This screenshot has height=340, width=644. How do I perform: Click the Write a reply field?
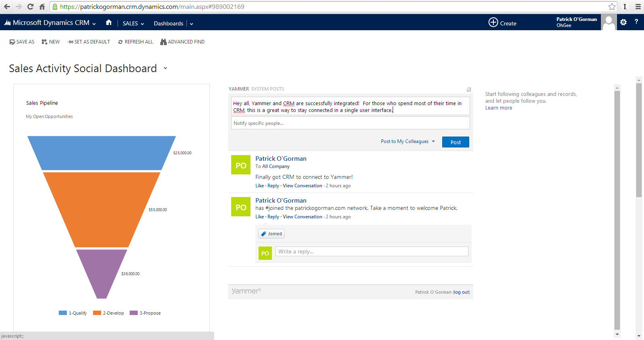coord(372,251)
